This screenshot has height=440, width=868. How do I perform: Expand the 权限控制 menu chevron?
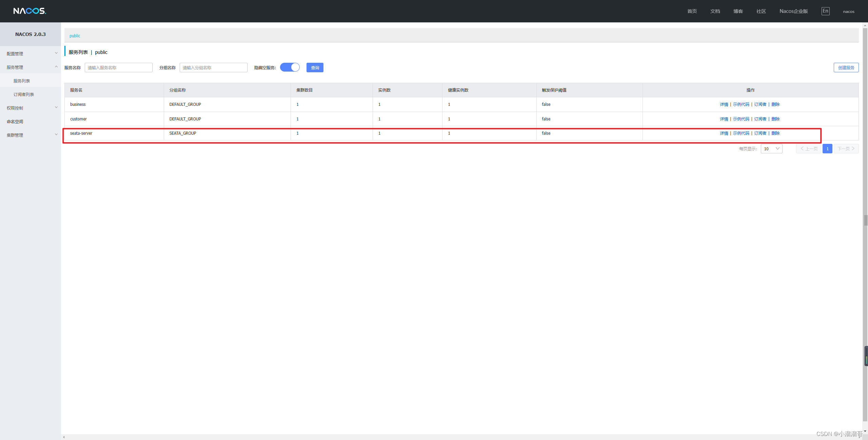click(x=56, y=108)
